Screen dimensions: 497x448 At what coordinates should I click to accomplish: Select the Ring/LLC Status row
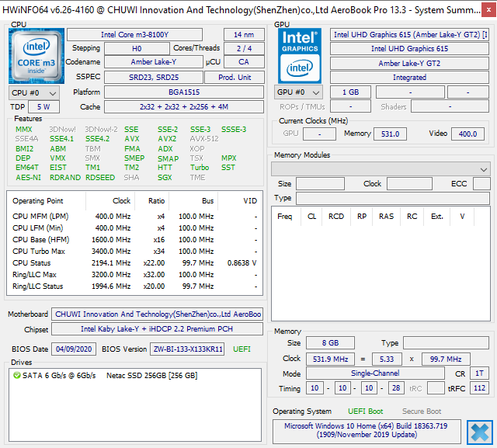point(134,287)
